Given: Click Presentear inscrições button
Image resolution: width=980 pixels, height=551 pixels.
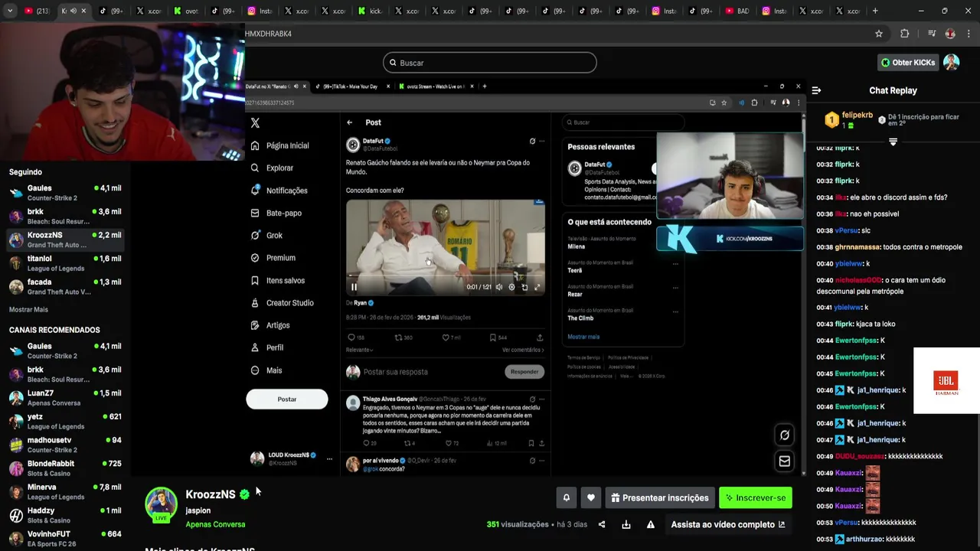Looking at the screenshot, I should pos(660,497).
